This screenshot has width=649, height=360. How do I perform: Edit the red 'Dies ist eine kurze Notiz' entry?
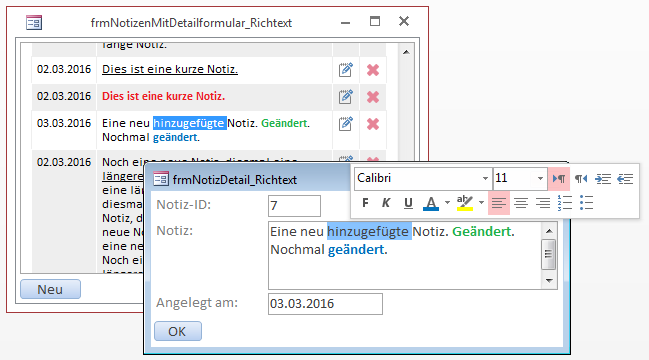[x=346, y=97]
